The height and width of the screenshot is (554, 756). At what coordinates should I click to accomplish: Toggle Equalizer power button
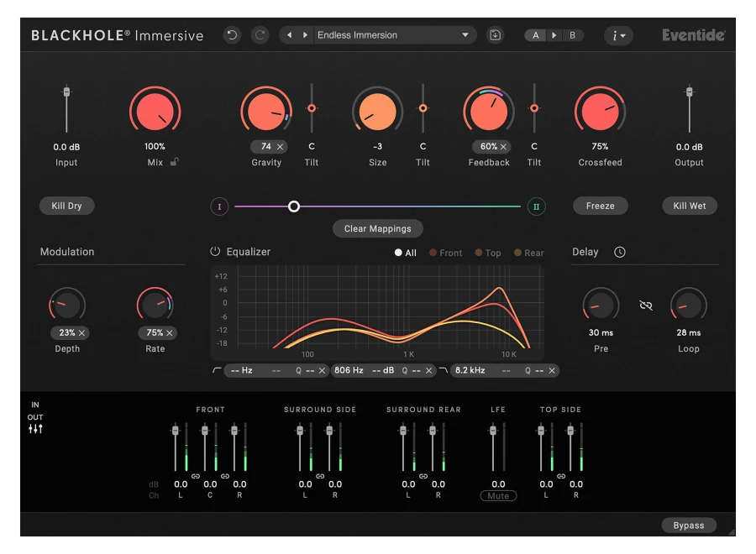coord(215,252)
